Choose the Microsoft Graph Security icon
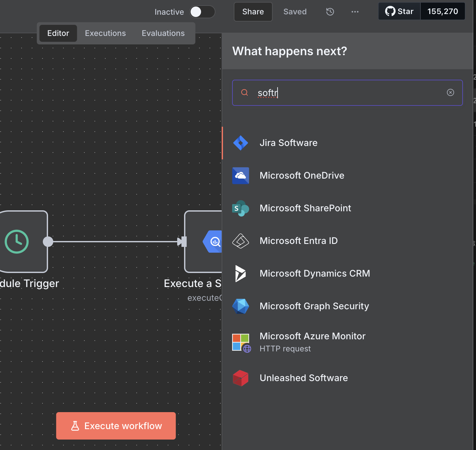 241,306
